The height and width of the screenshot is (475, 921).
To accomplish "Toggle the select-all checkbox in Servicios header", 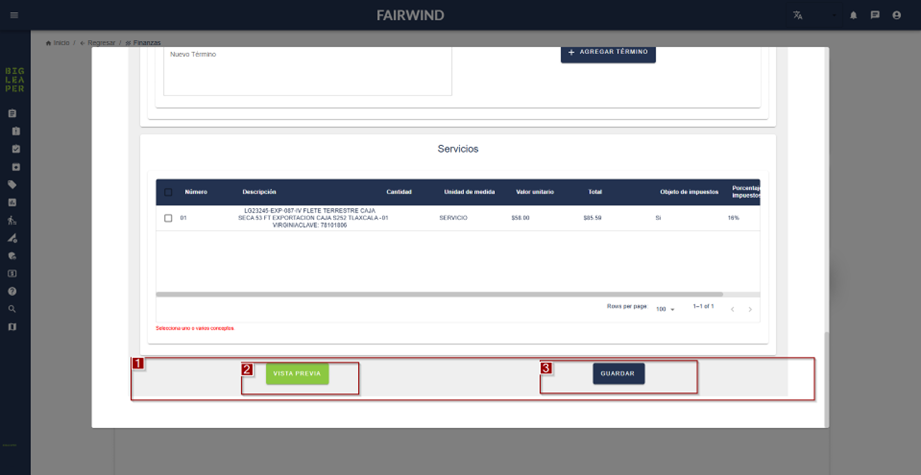I will pyautogui.click(x=168, y=192).
